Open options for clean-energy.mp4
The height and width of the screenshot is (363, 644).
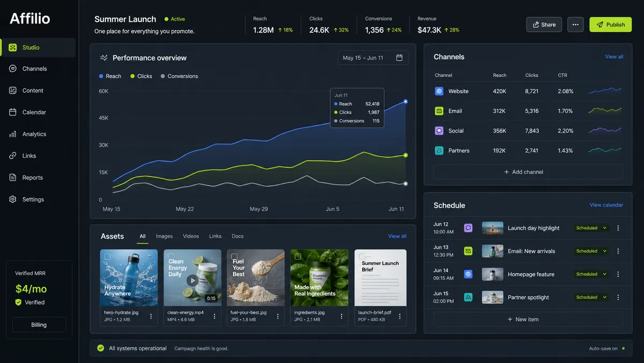[214, 316]
